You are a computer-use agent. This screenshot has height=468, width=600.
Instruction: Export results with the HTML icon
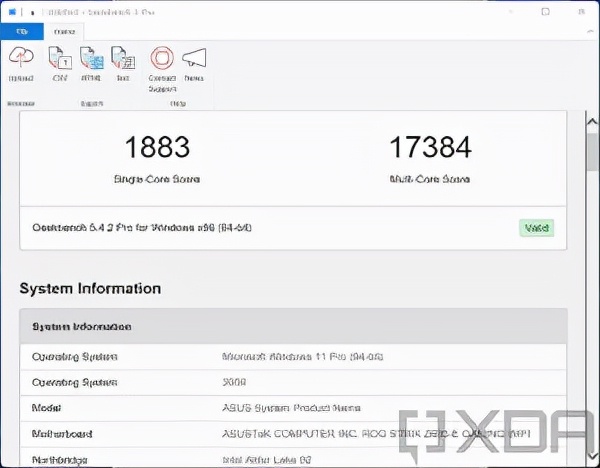point(91,57)
